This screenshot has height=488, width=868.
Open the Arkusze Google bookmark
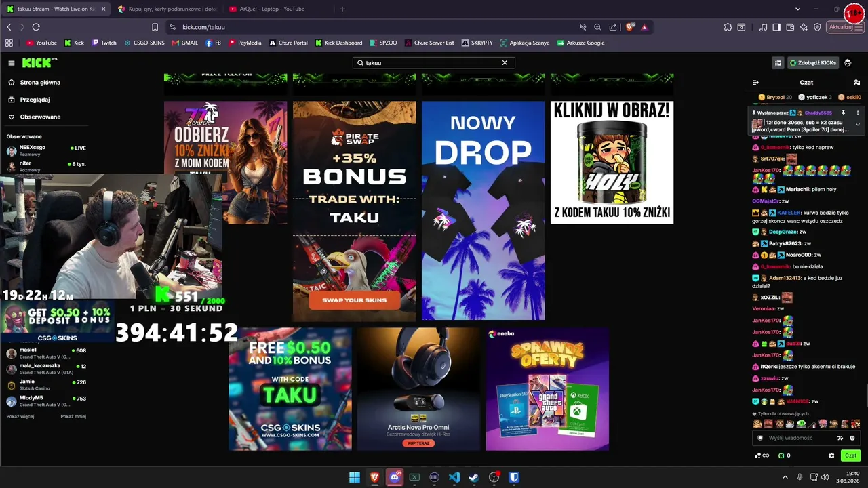tap(580, 43)
